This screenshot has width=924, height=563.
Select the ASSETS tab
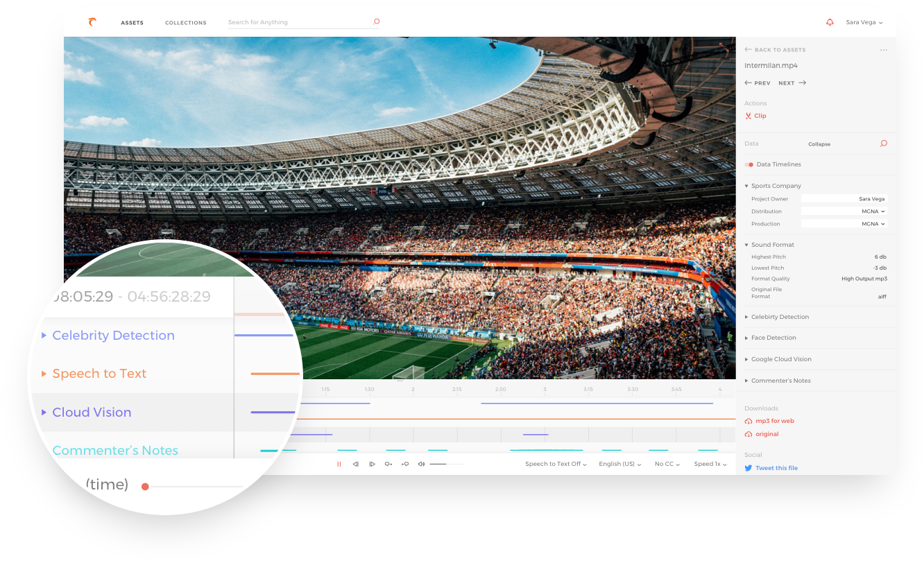click(132, 22)
